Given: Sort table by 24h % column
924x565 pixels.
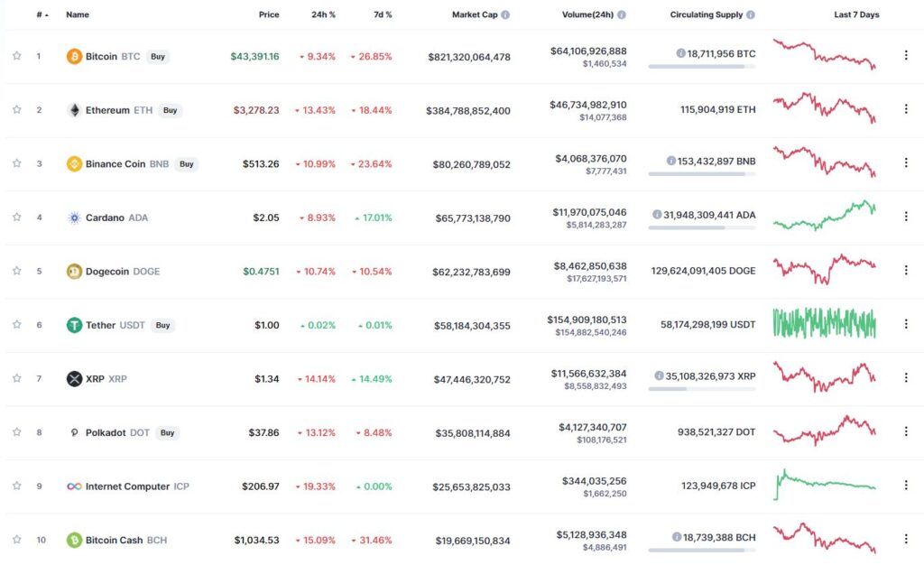Looking at the screenshot, I should (324, 14).
